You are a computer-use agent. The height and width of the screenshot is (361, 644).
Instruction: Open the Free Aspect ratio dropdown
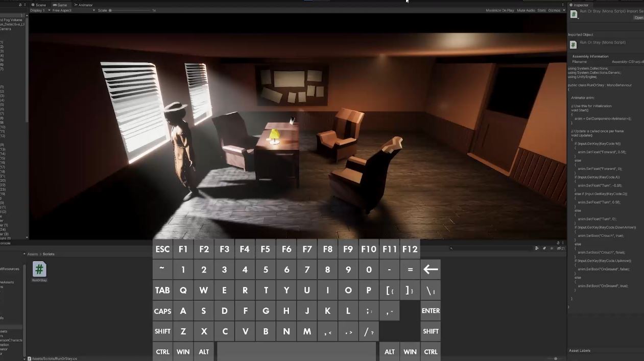73,10
